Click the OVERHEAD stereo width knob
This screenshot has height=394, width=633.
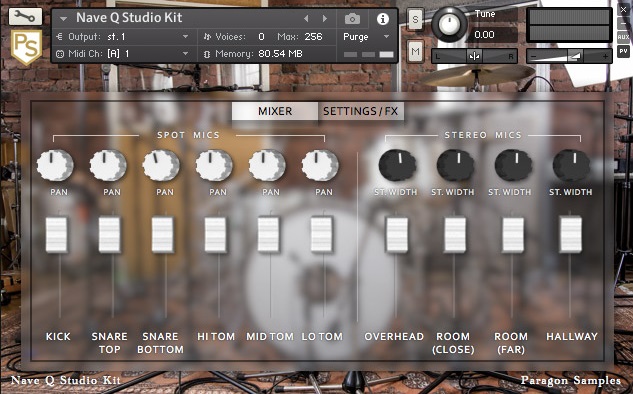tap(397, 165)
